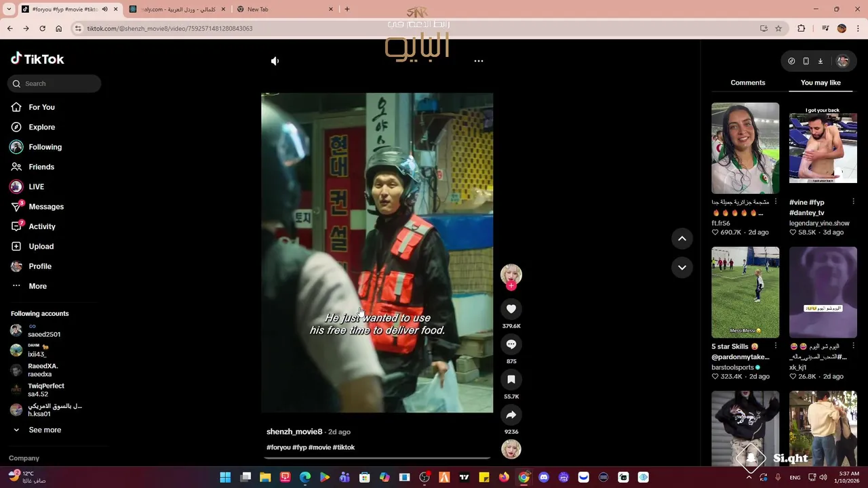This screenshot has height=488, width=868.
Task: Open the xk_kj1 video thumbnail
Action: pyautogui.click(x=823, y=292)
